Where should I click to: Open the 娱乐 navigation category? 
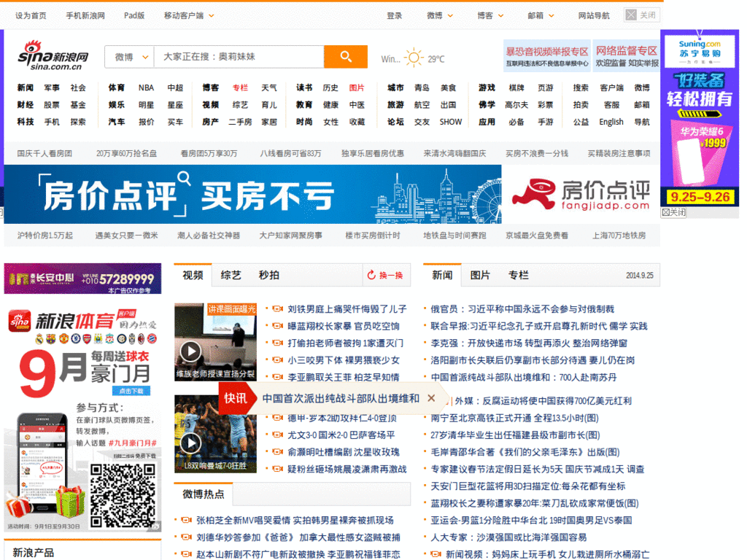tap(116, 105)
